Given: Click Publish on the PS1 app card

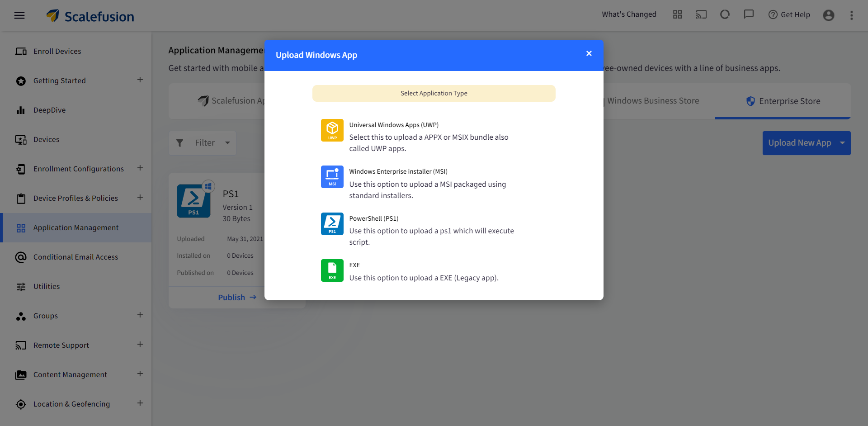Looking at the screenshot, I should point(237,297).
